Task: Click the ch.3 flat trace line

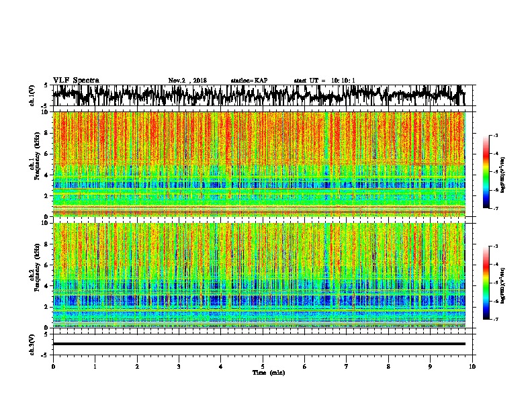Action: click(259, 344)
